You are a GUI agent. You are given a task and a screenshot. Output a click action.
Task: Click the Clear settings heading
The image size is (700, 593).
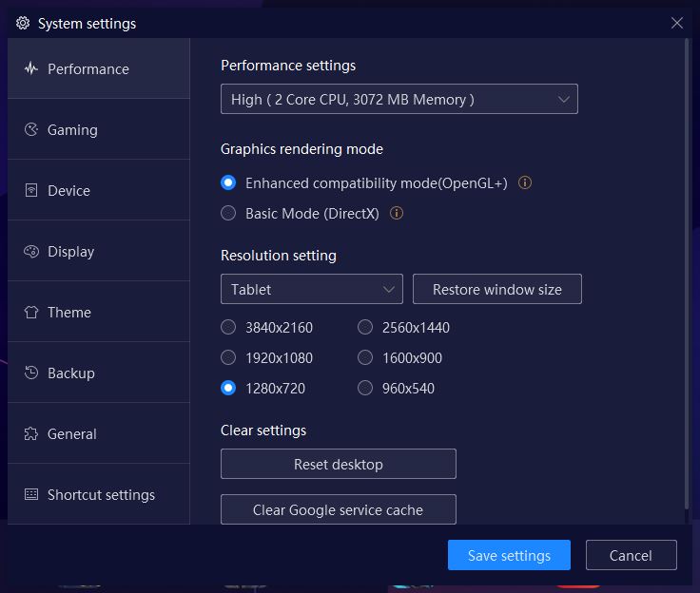click(263, 430)
